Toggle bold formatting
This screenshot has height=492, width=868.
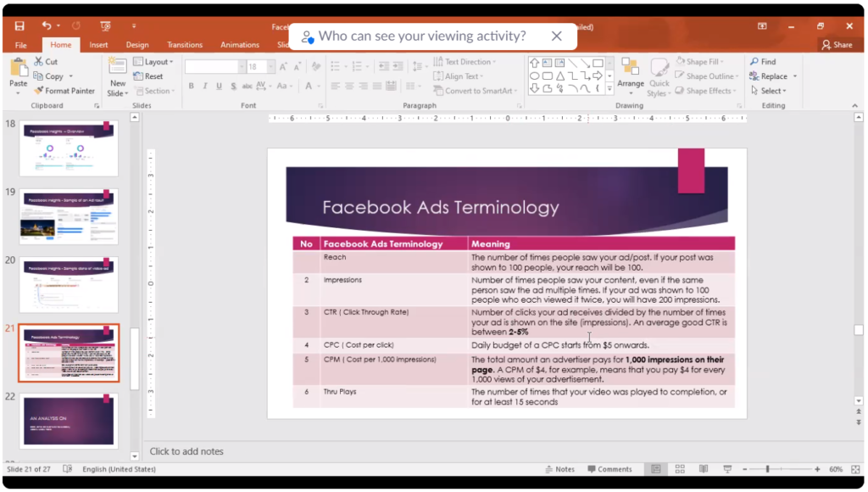(x=192, y=86)
